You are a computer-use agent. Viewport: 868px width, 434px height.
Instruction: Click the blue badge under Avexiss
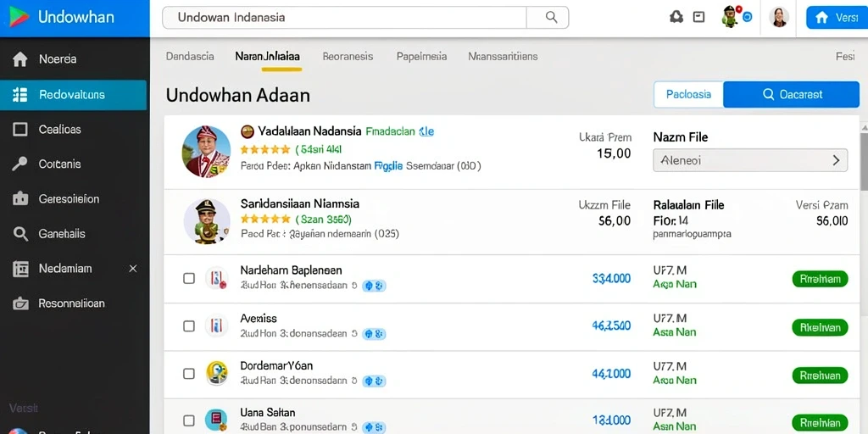tap(374, 334)
